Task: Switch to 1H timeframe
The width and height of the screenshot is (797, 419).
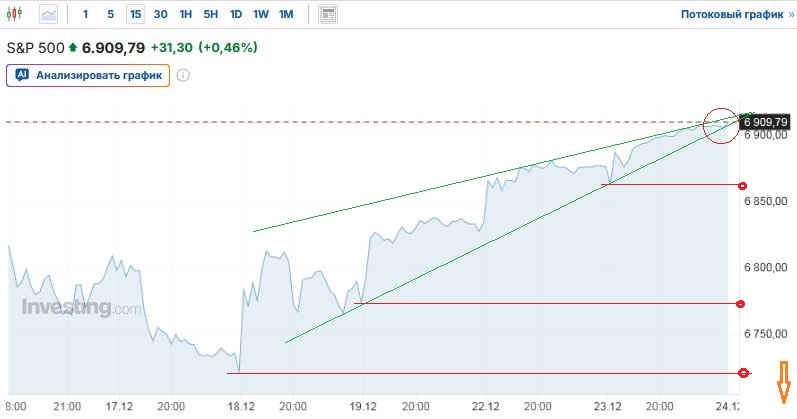Action: pos(185,15)
